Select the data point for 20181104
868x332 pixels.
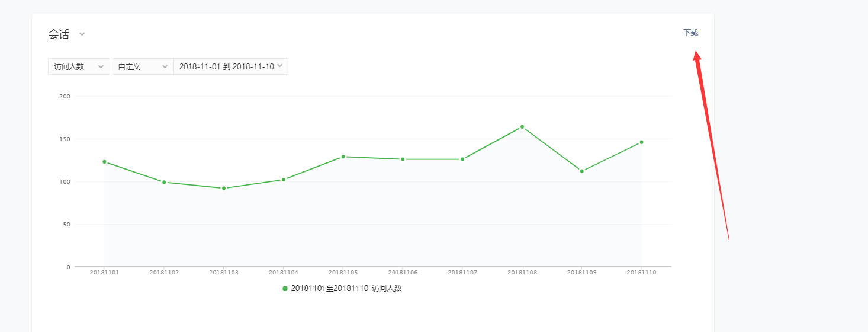tap(284, 180)
